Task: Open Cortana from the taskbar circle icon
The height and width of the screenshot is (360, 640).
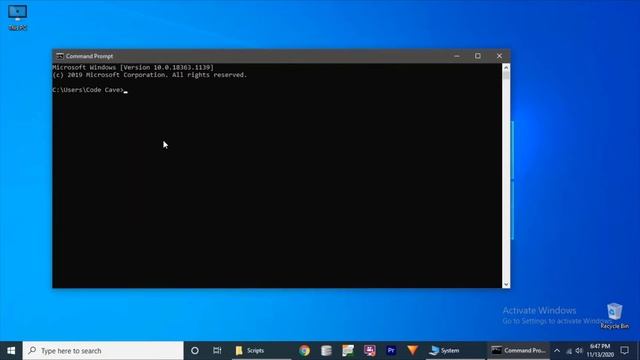Action: [x=195, y=351]
